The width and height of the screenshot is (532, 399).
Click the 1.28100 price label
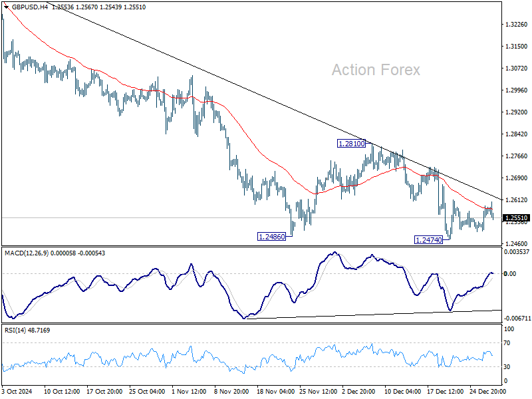352,144
